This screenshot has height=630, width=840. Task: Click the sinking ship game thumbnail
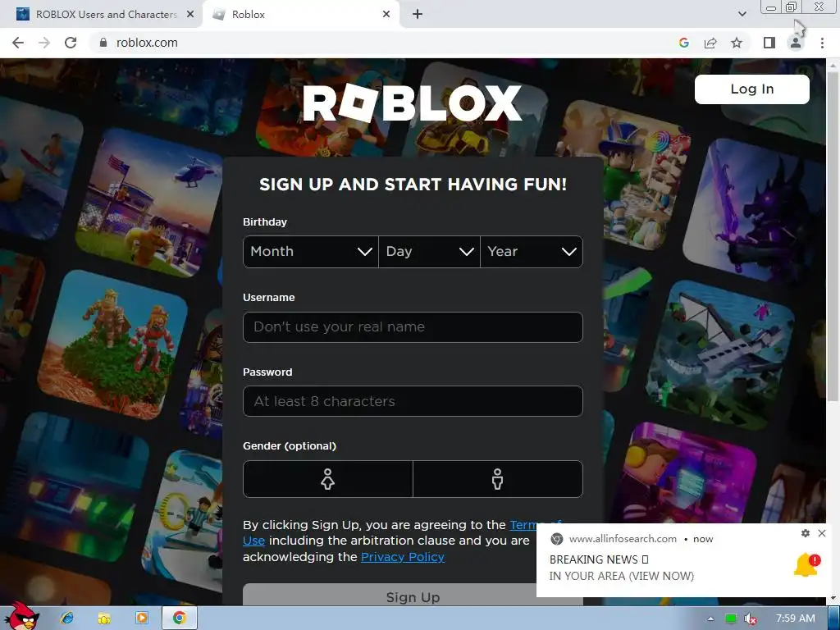click(x=720, y=354)
